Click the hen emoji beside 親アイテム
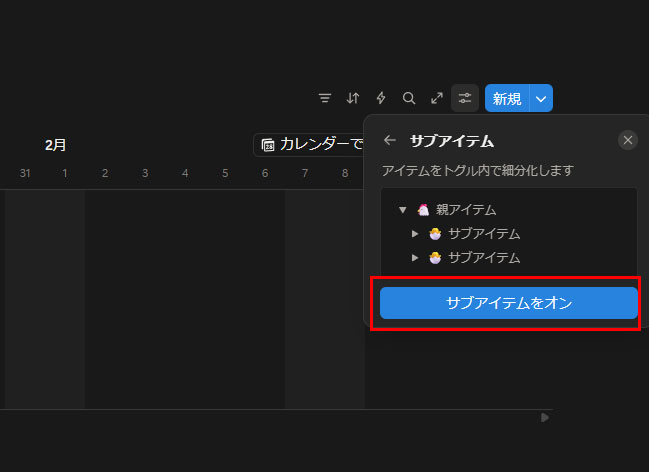 422,210
